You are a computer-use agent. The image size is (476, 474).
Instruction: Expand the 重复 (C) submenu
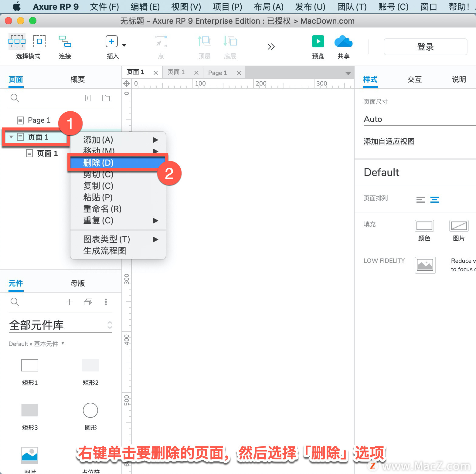click(x=118, y=220)
